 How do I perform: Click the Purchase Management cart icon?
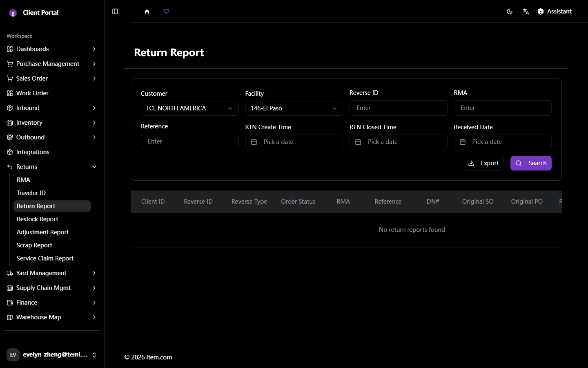point(10,64)
